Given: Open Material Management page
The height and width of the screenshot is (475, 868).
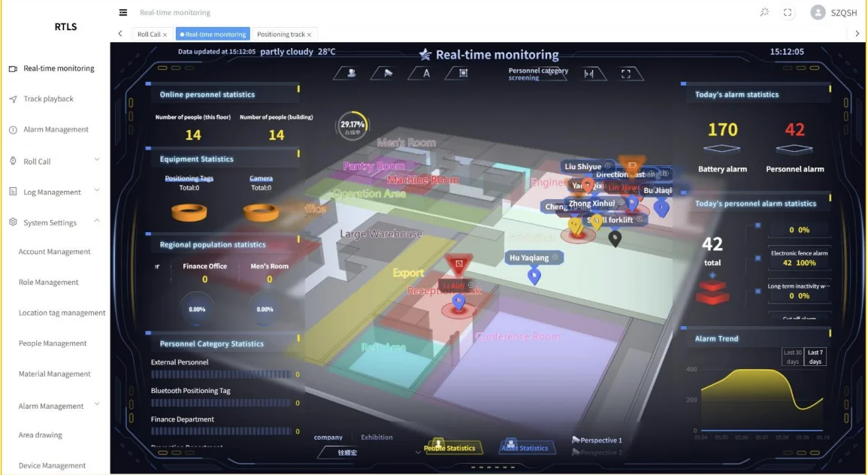Looking at the screenshot, I should [x=54, y=374].
